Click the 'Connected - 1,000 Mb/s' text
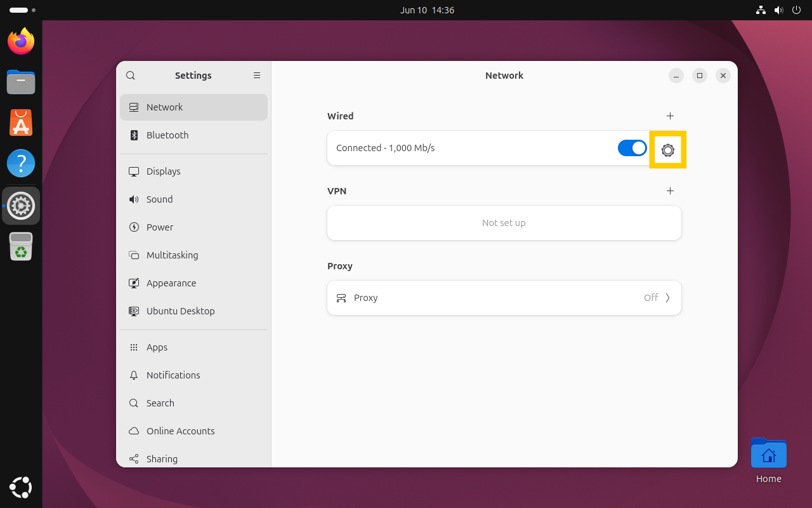The image size is (812, 508). tap(386, 148)
